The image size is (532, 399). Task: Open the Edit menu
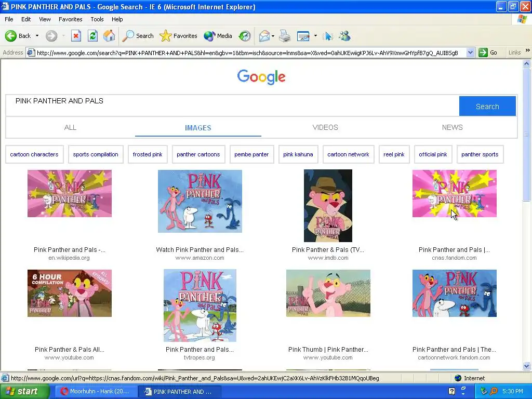click(x=26, y=19)
